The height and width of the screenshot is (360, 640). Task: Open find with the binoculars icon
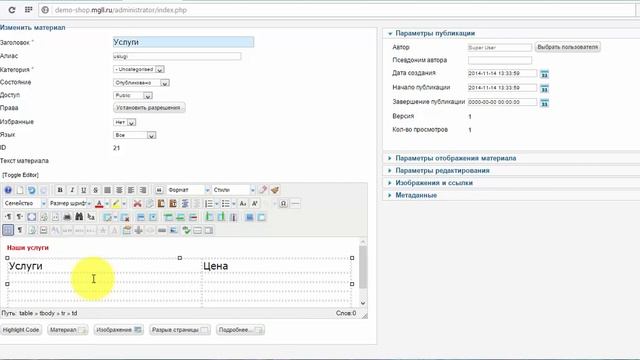pyautogui.click(x=79, y=217)
